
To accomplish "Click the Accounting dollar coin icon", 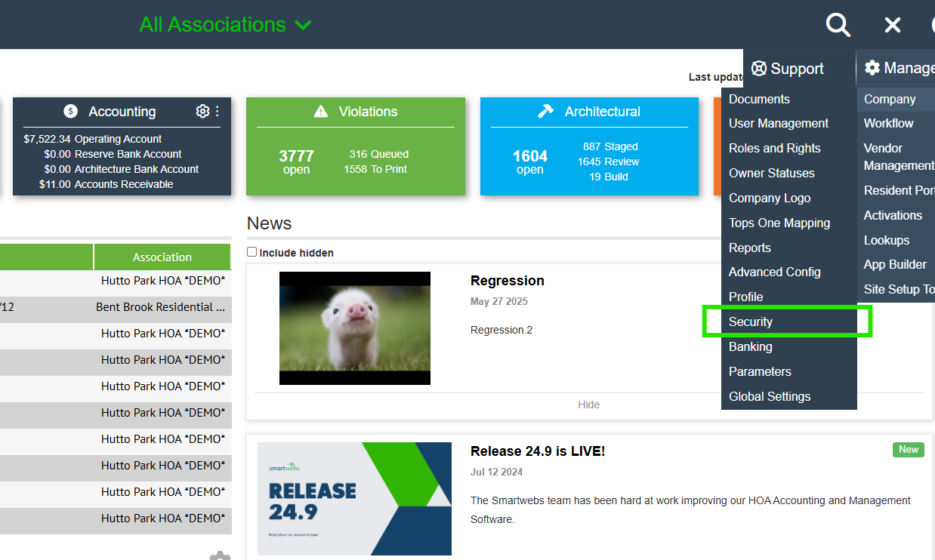I will point(71,112).
